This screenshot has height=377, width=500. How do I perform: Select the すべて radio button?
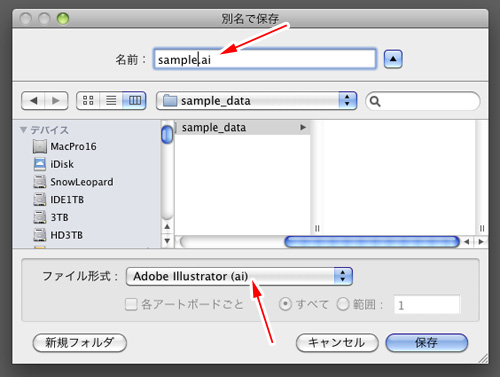click(x=285, y=304)
